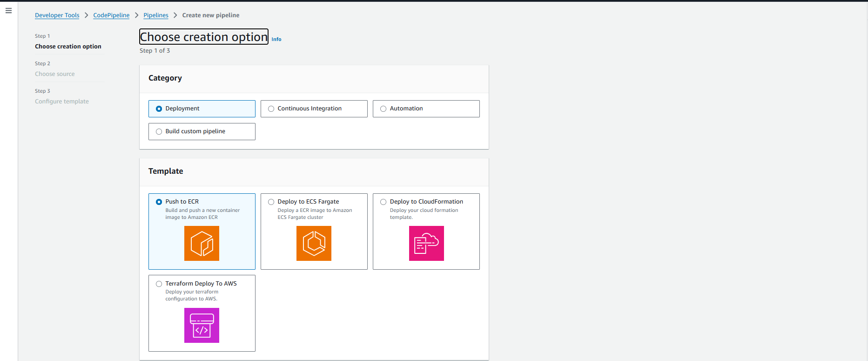Open the Info link beside heading
The image size is (868, 361).
point(276,40)
